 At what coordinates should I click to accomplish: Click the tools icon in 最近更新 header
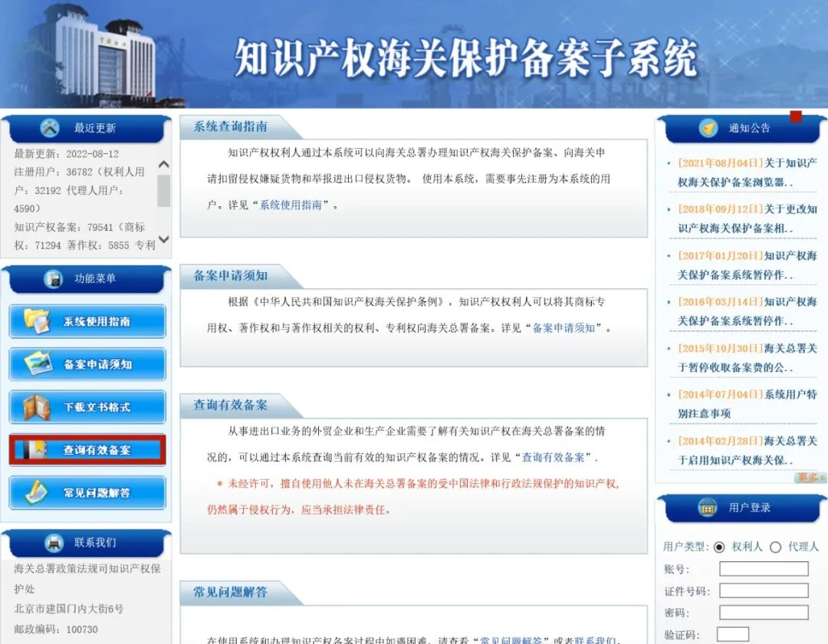(x=51, y=128)
